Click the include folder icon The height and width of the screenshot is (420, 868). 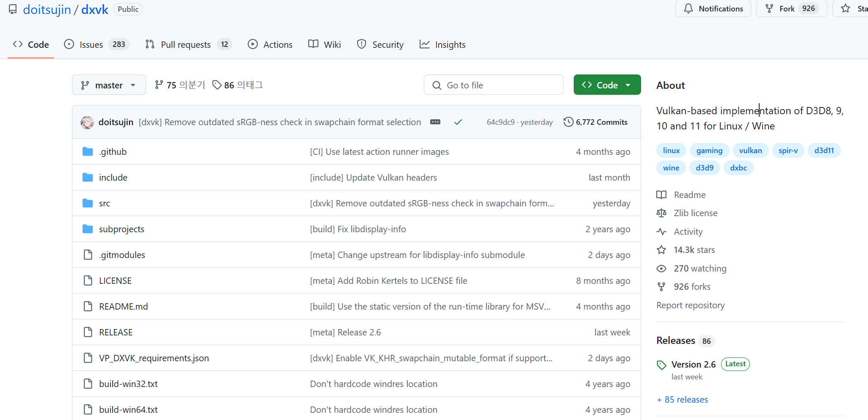pos(88,177)
